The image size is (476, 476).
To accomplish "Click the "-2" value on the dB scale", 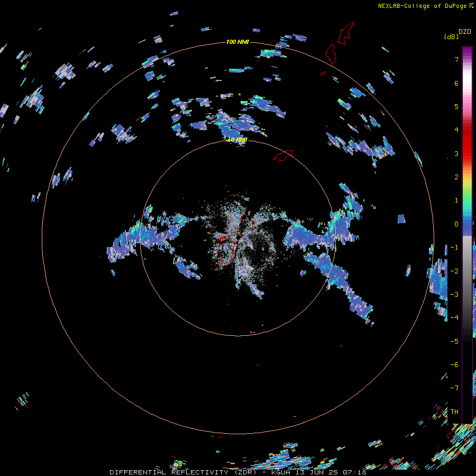I will point(454,271).
